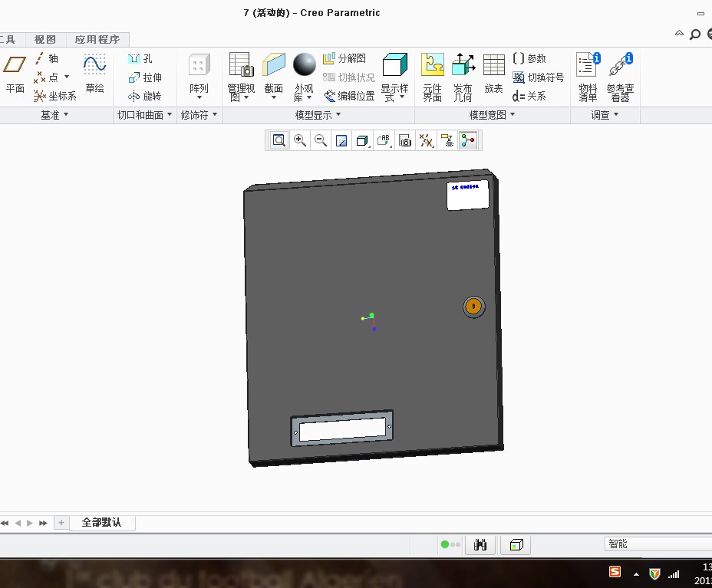The image size is (712, 588).
Task: Click the zoom out magnifier icon
Action: point(321,140)
